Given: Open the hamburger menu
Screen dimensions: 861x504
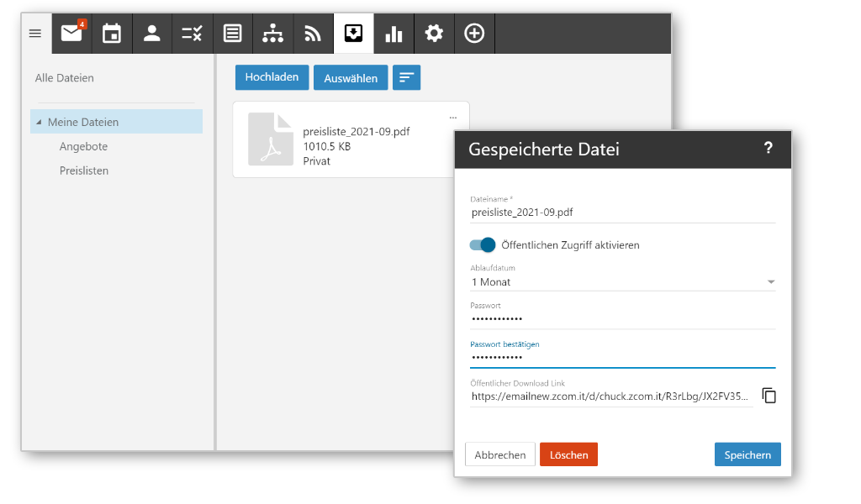Looking at the screenshot, I should coord(35,34).
